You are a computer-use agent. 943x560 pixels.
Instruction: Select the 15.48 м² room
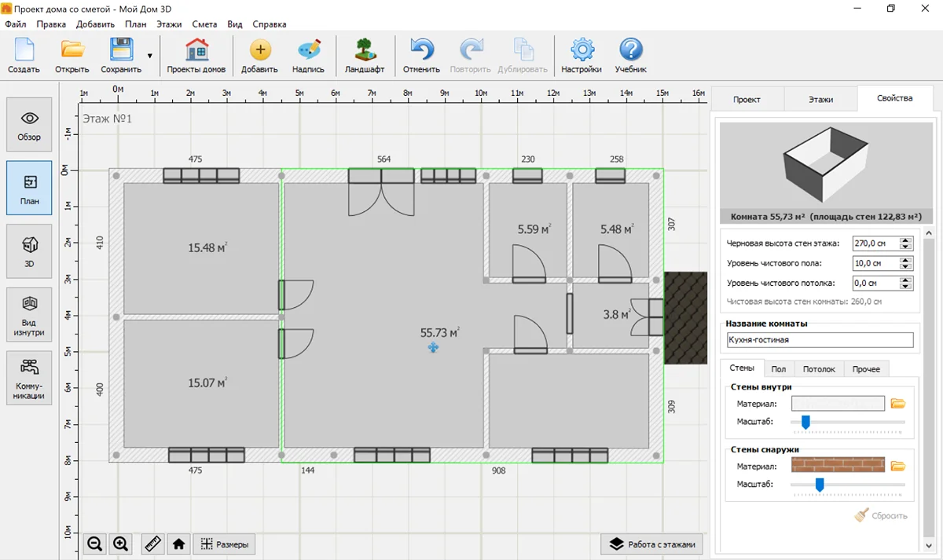[202, 248]
